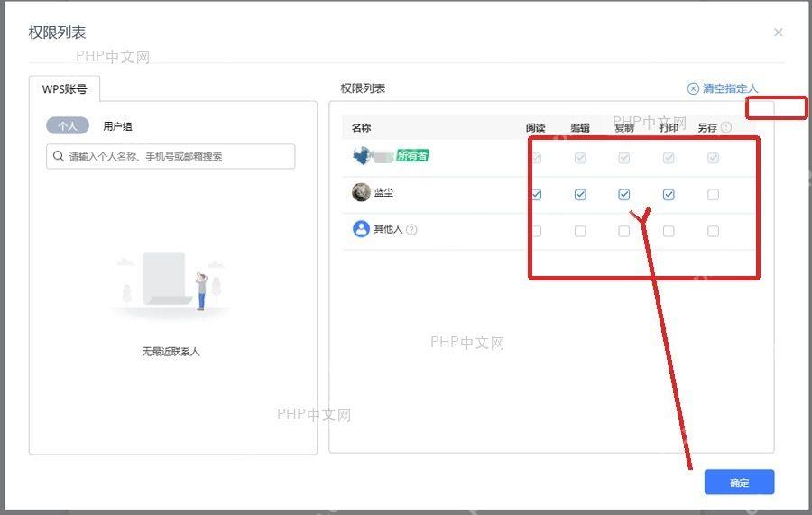Click the 另存 column header
This screenshot has width=812, height=515.
click(x=707, y=127)
